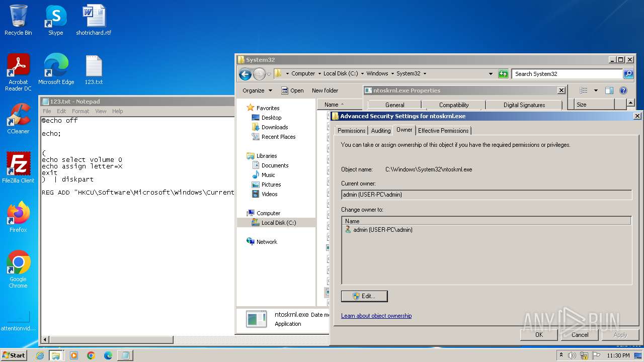
Task: Launch FileZilla Client shortcut
Action: click(18, 168)
